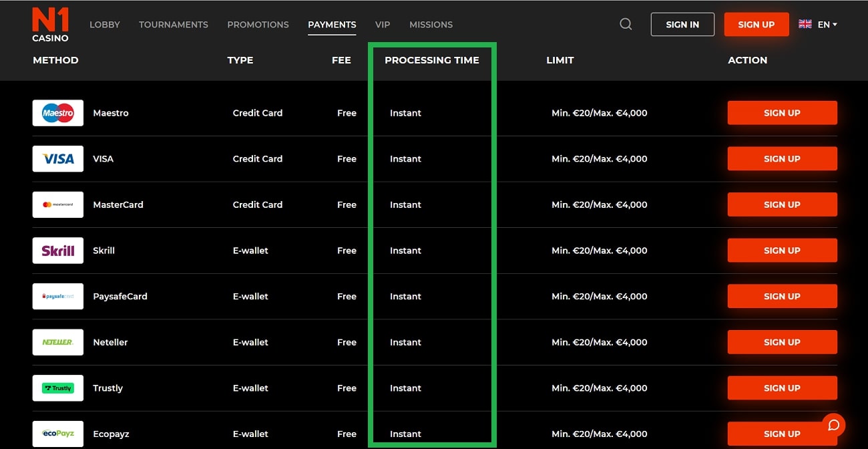Click Sign Up in the Trustly row
Viewport: 868px width, 449px height.
[782, 388]
